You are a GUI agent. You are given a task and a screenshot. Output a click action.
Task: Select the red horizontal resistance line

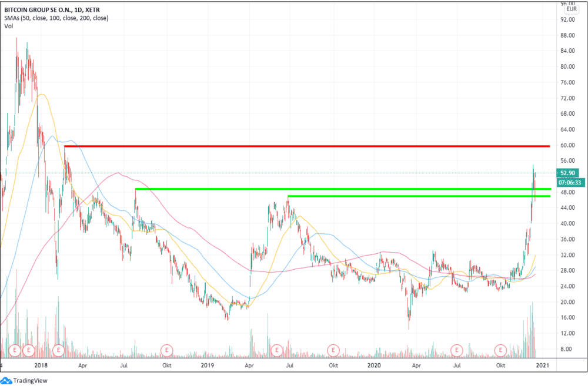(307, 146)
